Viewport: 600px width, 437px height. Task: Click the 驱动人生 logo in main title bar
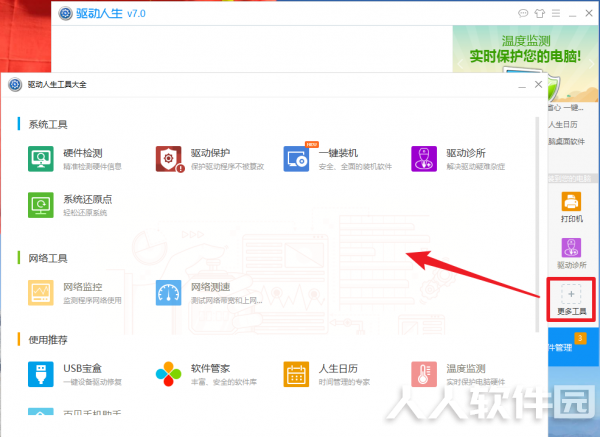click(65, 13)
